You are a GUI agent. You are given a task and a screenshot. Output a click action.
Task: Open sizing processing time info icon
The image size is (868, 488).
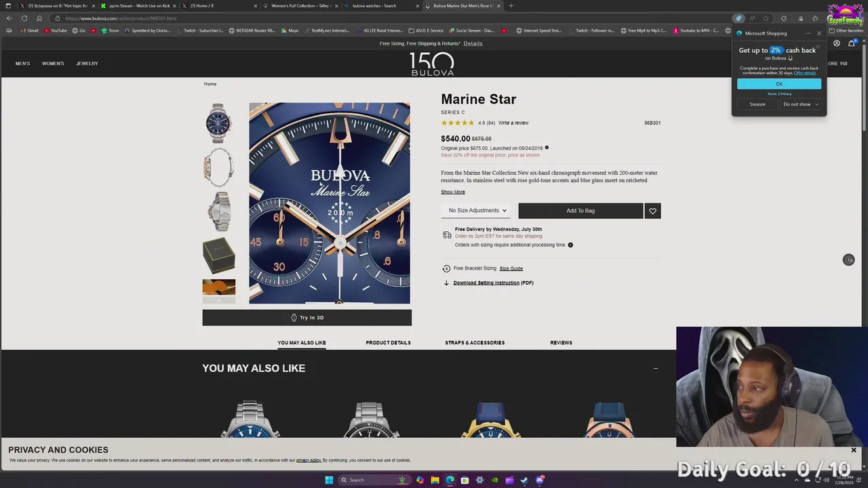(570, 245)
